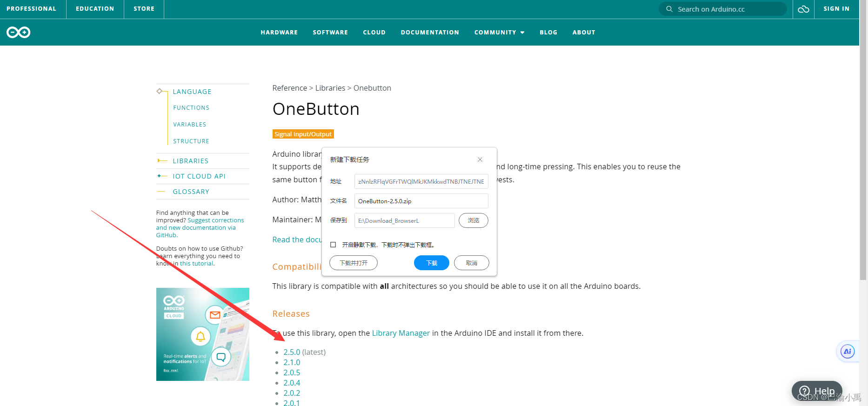
Task: Click the browse (浏览) button
Action: [474, 220]
